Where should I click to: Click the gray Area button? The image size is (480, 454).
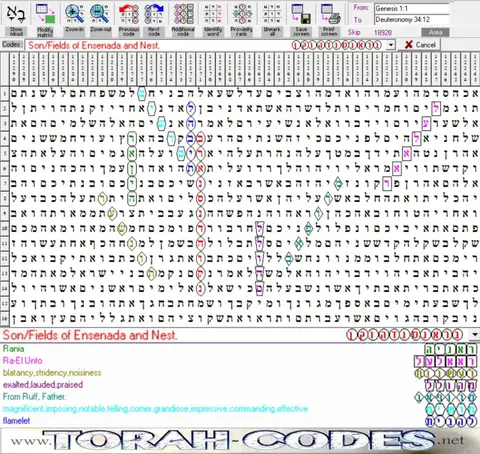[x=435, y=32]
